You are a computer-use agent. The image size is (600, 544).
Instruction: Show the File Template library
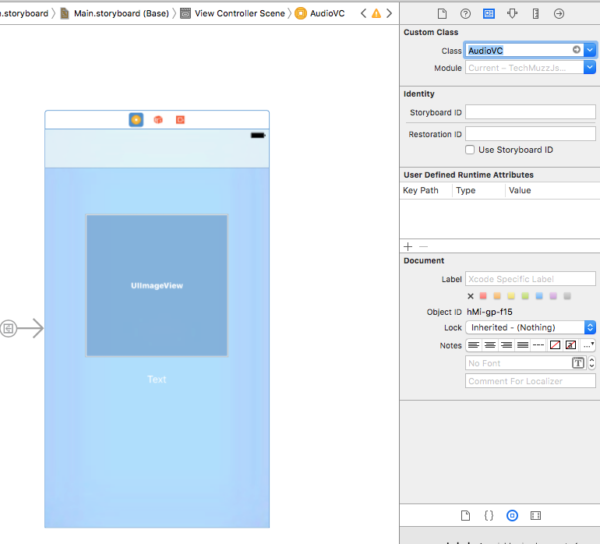pos(465,516)
